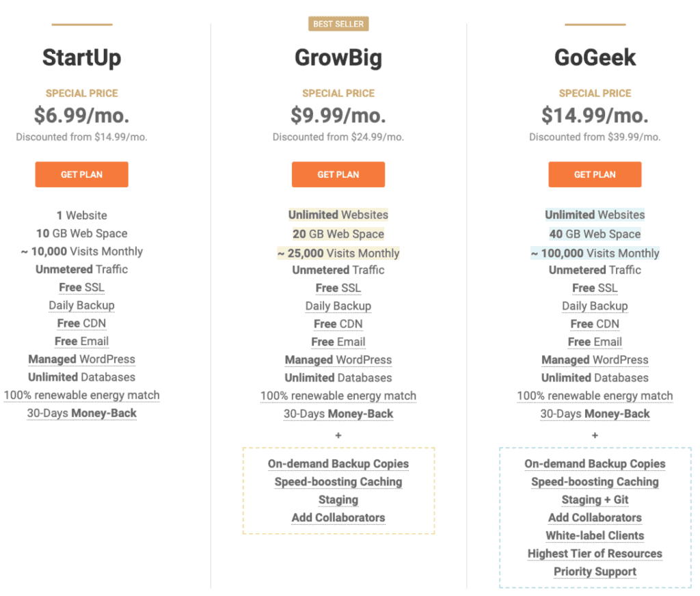Click Free Email under GrowBig

pos(338,341)
